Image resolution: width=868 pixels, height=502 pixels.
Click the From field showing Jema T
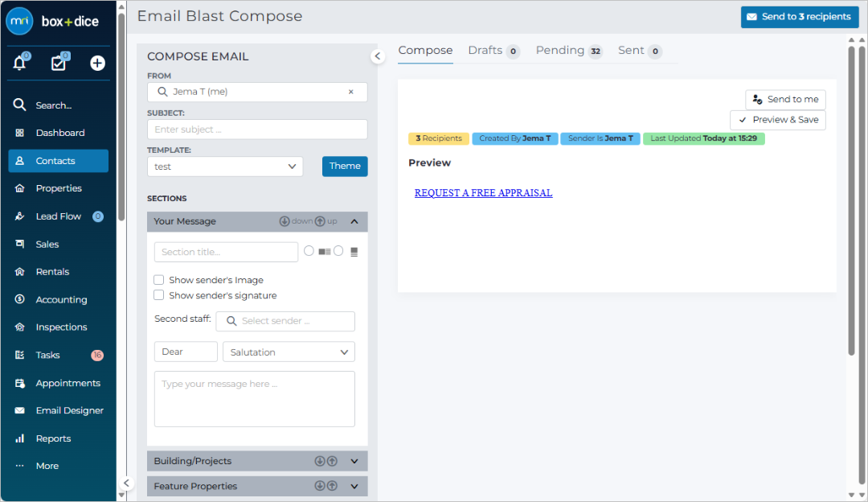pos(257,92)
